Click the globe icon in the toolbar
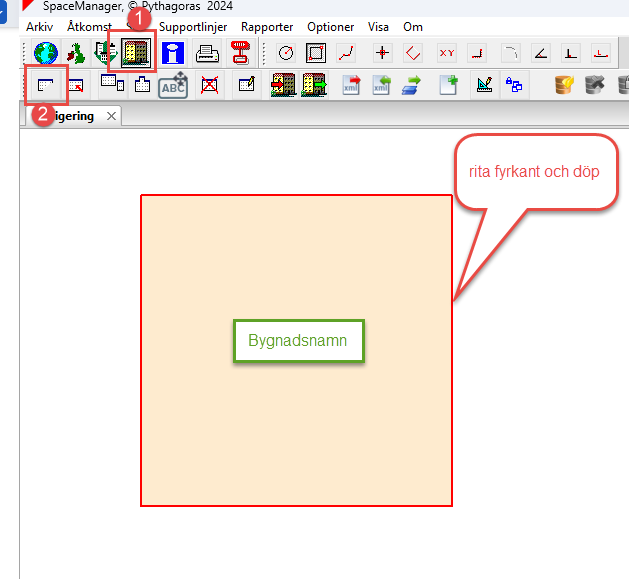The width and height of the screenshot is (629, 579). click(x=45, y=53)
